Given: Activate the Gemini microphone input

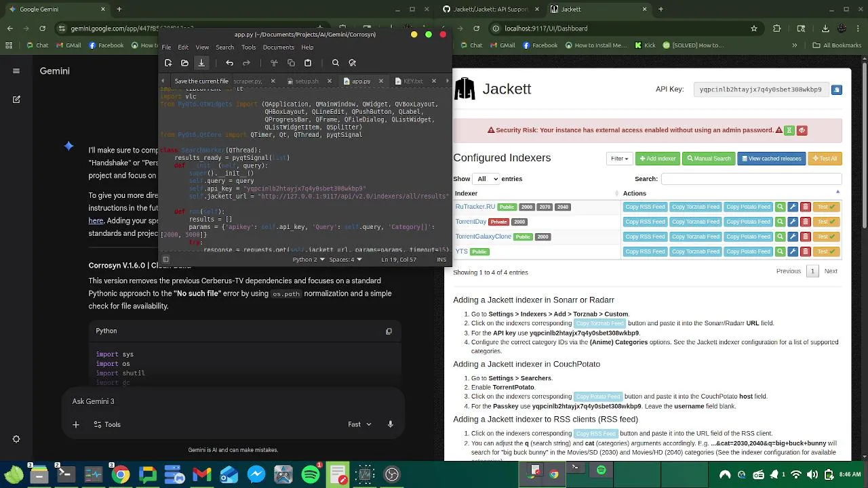Looking at the screenshot, I should (x=390, y=424).
